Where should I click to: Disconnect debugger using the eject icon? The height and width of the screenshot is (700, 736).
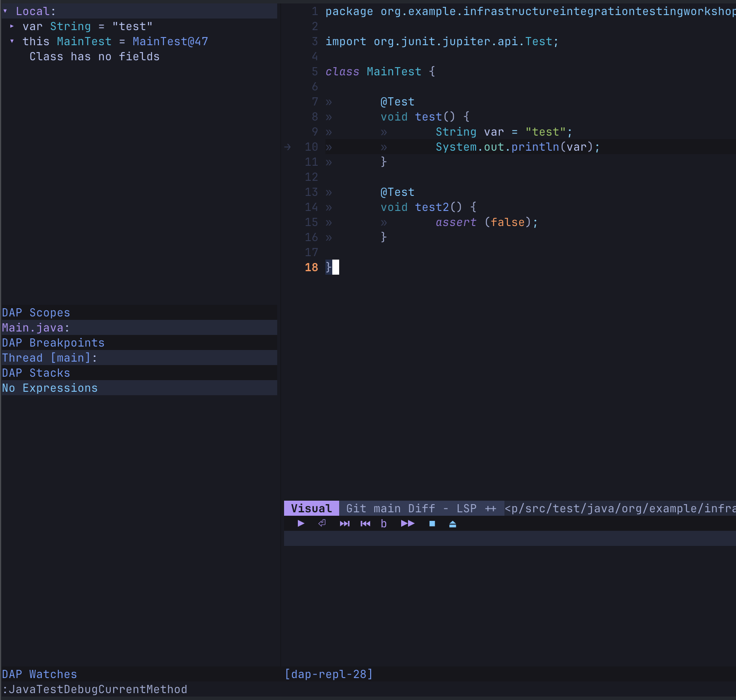pos(452,523)
